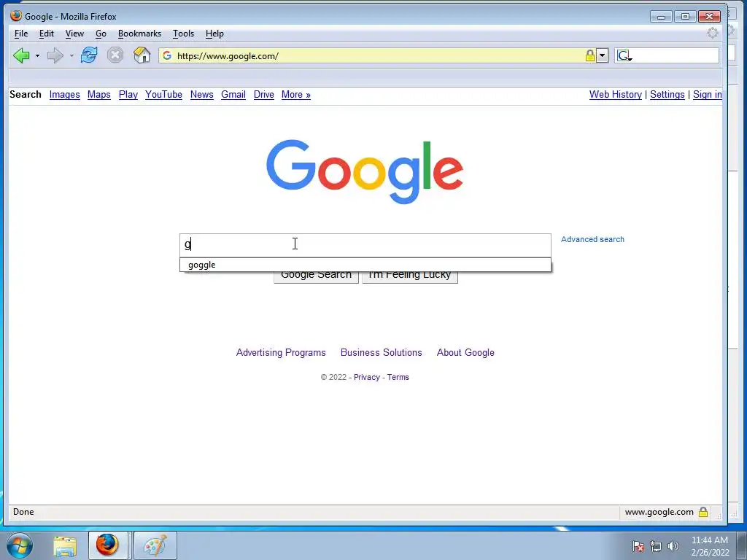
Task: Click the Show desktop button at taskbar end
Action: (742, 545)
